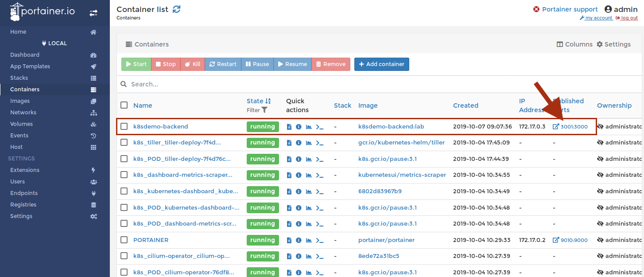Toggle the select-all containers checkbox
Viewport: 644px width, 277px height.
click(x=124, y=105)
